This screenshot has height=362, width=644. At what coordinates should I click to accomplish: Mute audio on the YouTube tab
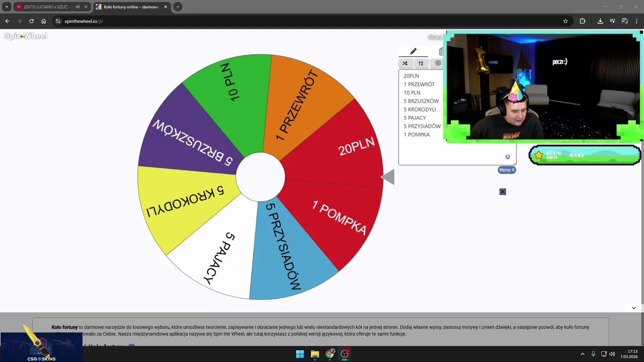tap(78, 7)
